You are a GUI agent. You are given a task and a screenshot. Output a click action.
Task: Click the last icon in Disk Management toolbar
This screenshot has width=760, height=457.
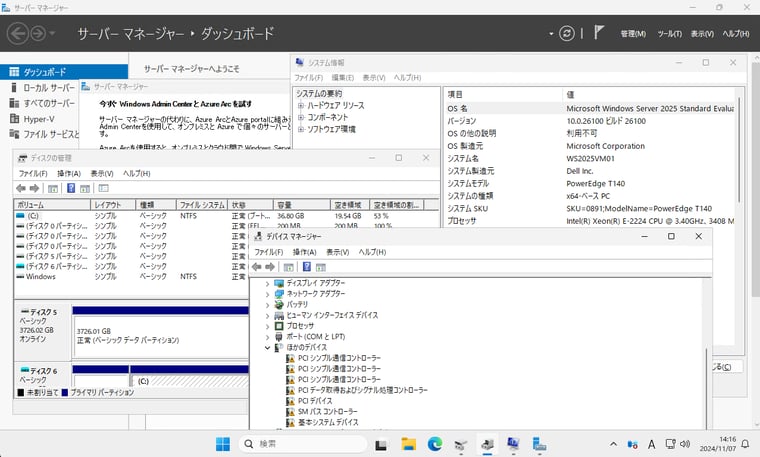pyautogui.click(x=103, y=188)
